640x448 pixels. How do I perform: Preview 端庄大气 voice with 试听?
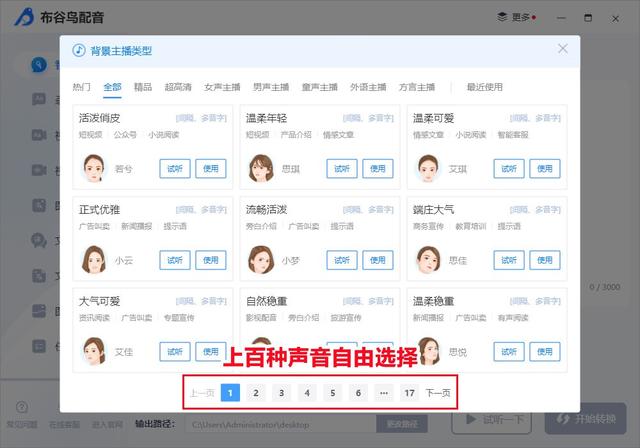pyautogui.click(x=509, y=260)
